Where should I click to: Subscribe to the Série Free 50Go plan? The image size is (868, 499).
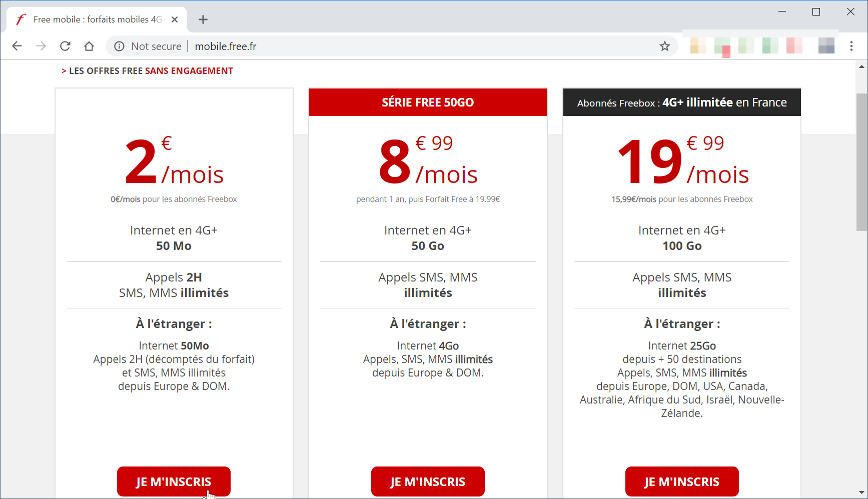[x=428, y=481]
